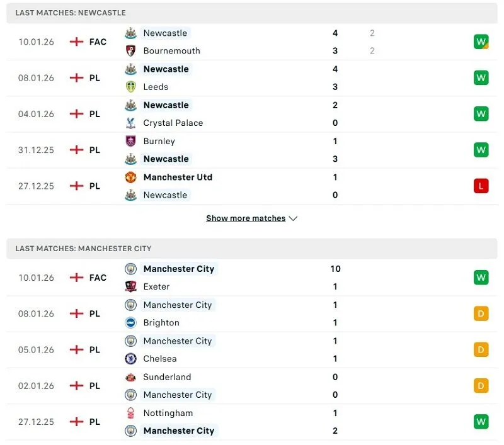Click the England flag beside the FAC label
The image size is (504, 445).
[x=76, y=42]
